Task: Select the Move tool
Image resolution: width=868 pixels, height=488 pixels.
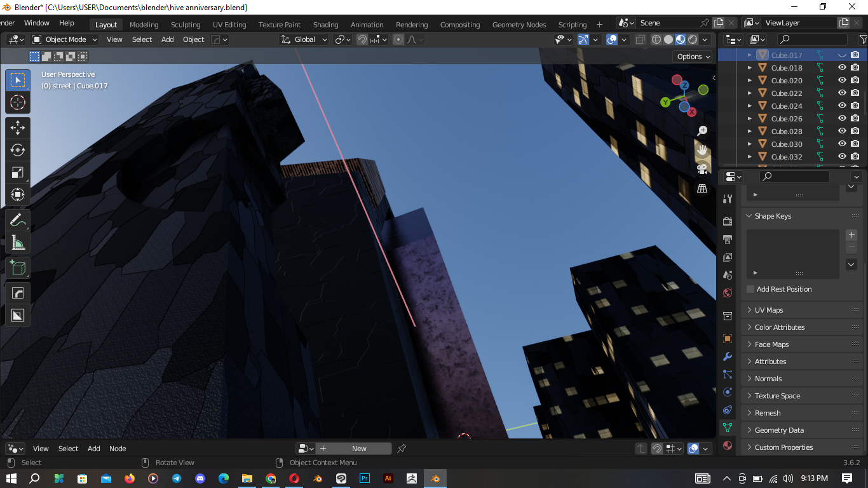Action: [18, 128]
